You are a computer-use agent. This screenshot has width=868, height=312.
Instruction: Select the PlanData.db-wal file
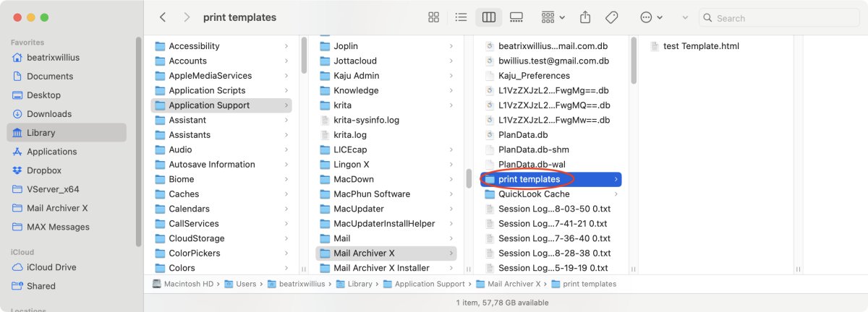(551, 165)
